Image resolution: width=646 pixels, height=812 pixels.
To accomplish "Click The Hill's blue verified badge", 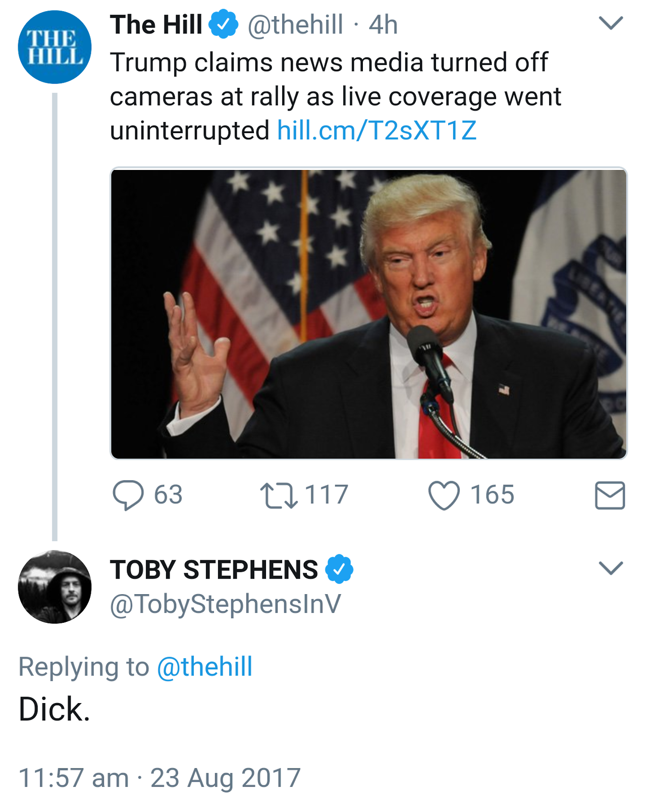I will tap(223, 24).
